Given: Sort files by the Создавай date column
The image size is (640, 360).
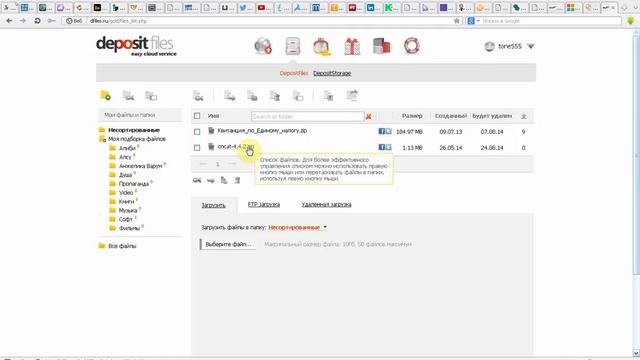Looking at the screenshot, I should (451, 116).
